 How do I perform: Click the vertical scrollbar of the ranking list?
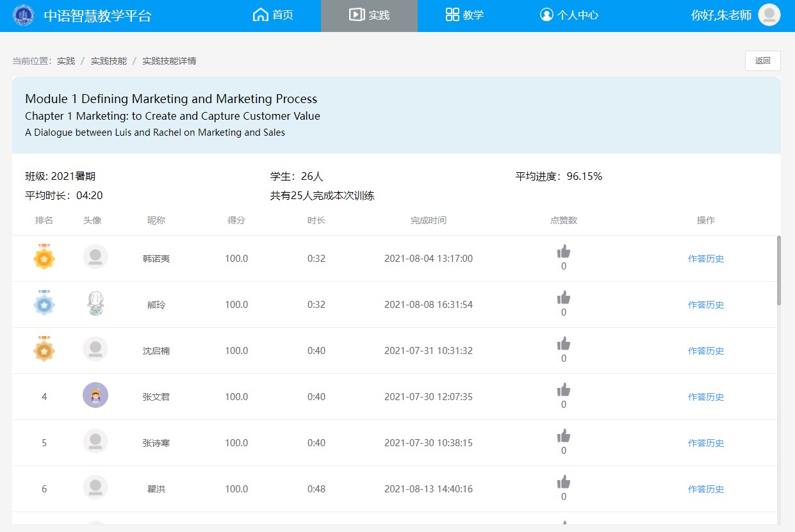[x=779, y=269]
